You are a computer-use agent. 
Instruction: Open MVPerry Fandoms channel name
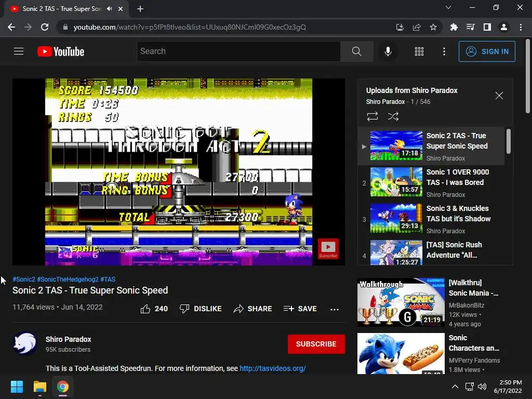(474, 361)
